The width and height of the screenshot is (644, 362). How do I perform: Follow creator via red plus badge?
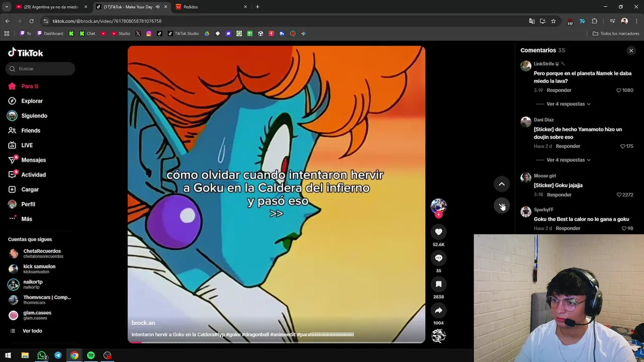click(x=439, y=215)
